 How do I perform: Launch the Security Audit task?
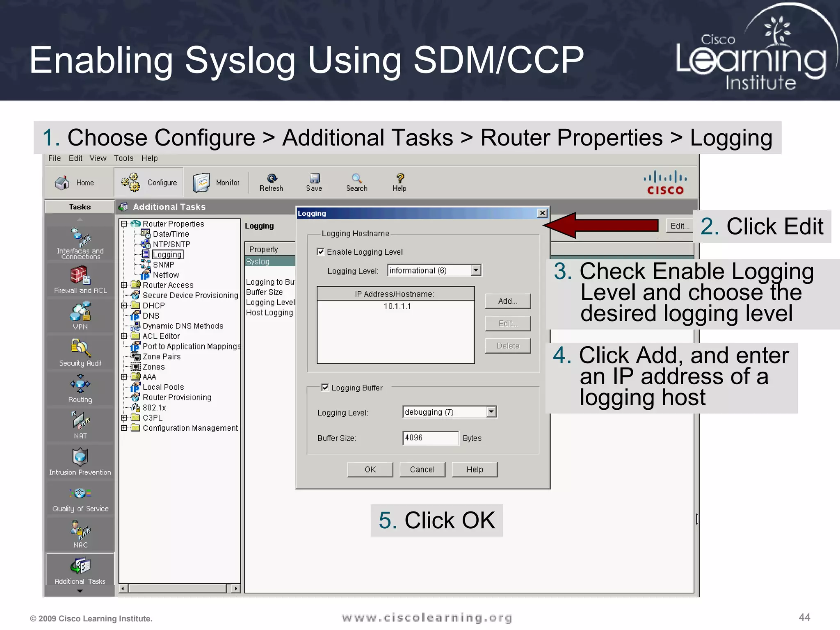tap(80, 353)
